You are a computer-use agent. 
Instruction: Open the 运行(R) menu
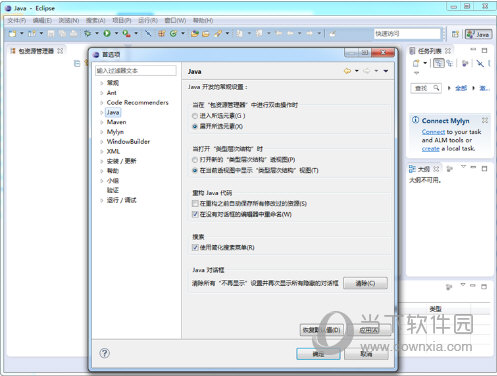tap(148, 21)
